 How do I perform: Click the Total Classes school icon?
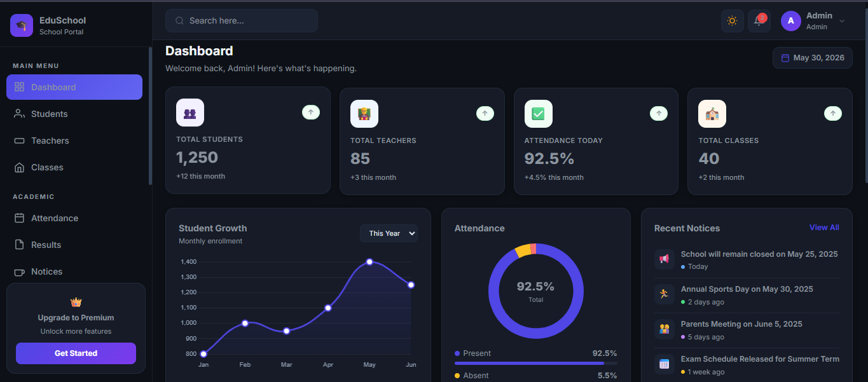tap(712, 114)
